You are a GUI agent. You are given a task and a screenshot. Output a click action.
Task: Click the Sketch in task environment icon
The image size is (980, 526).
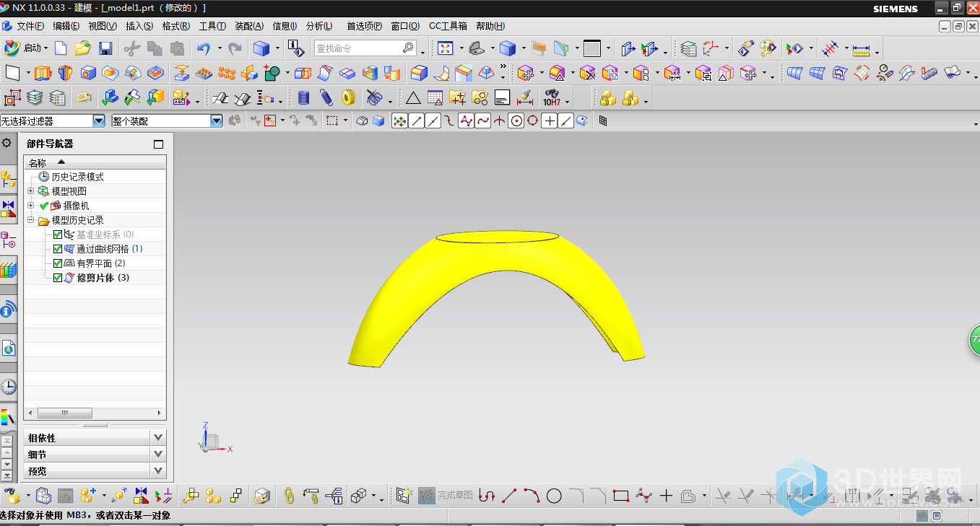tap(404, 496)
